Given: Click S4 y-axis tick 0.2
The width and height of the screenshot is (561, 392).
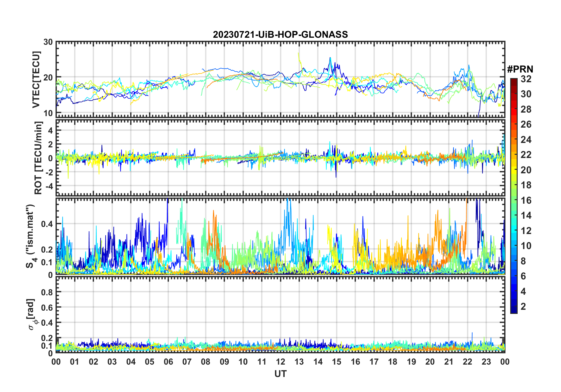Looking at the screenshot, I should (47, 249).
